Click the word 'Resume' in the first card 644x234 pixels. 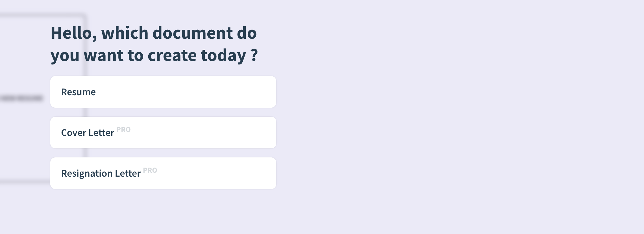[x=79, y=92]
